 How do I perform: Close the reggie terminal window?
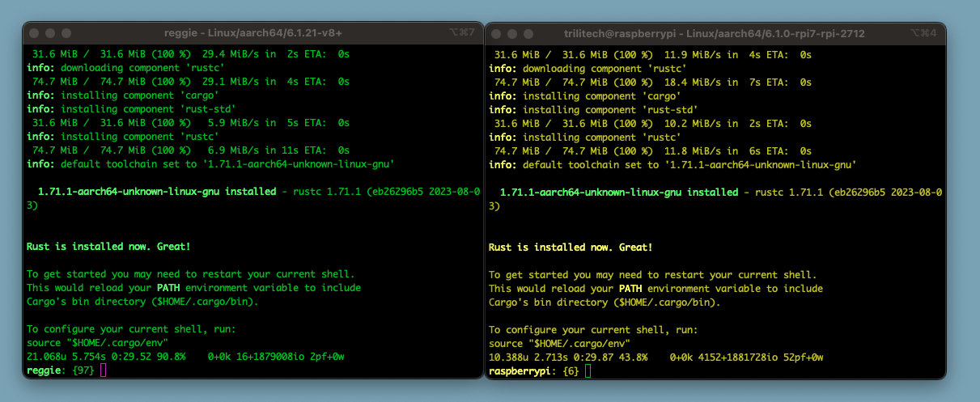tap(35, 33)
